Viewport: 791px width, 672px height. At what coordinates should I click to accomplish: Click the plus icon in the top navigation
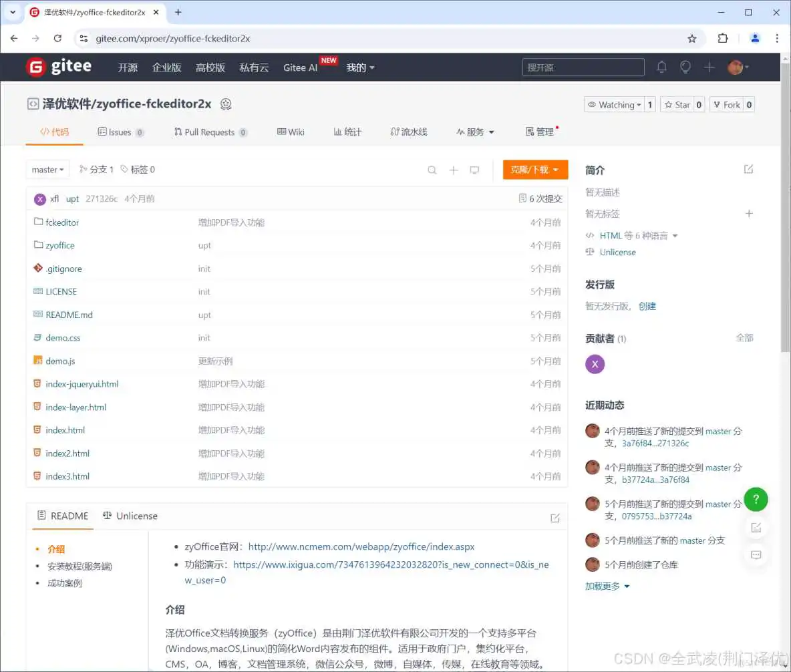pos(709,67)
